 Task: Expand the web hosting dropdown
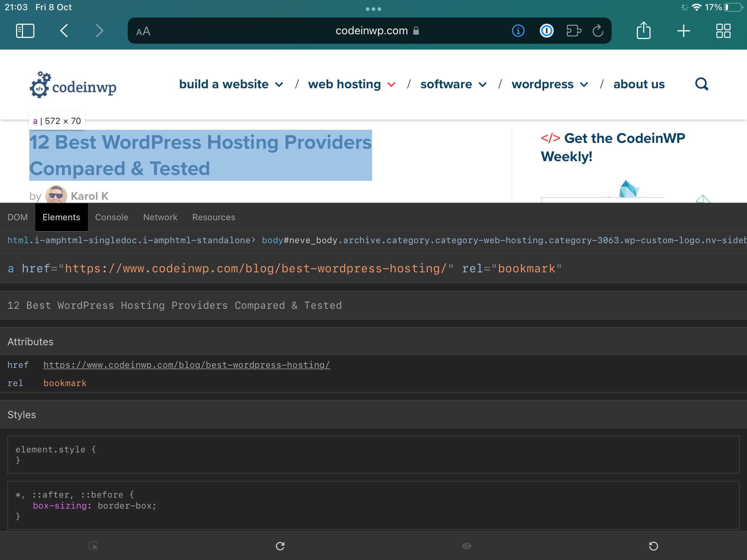tap(392, 84)
